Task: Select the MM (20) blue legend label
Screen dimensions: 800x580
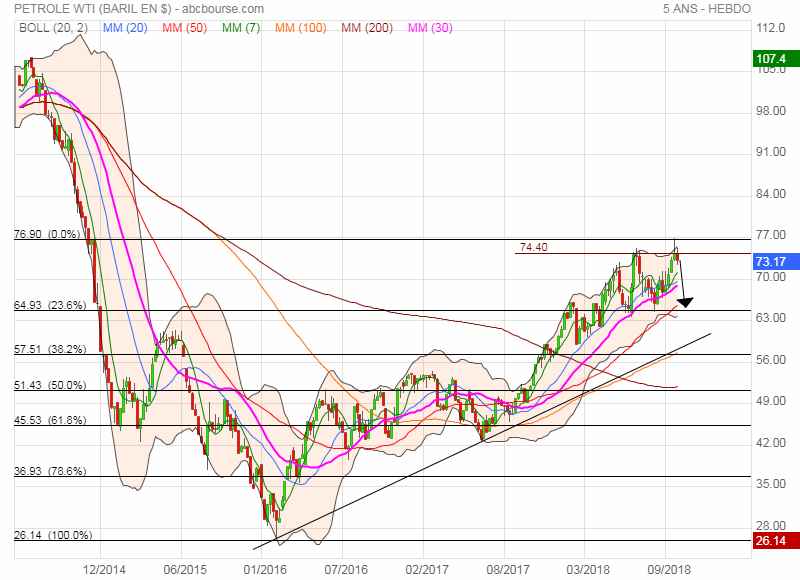Action: [125, 28]
